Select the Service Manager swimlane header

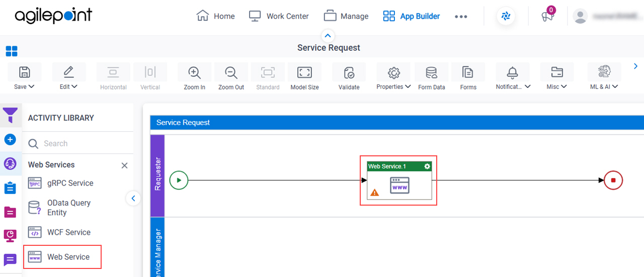[x=158, y=248]
